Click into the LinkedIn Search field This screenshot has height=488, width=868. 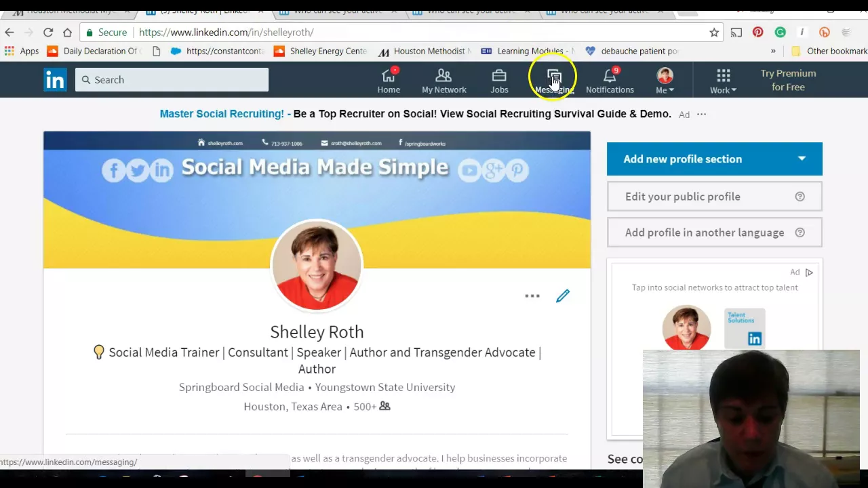point(172,80)
